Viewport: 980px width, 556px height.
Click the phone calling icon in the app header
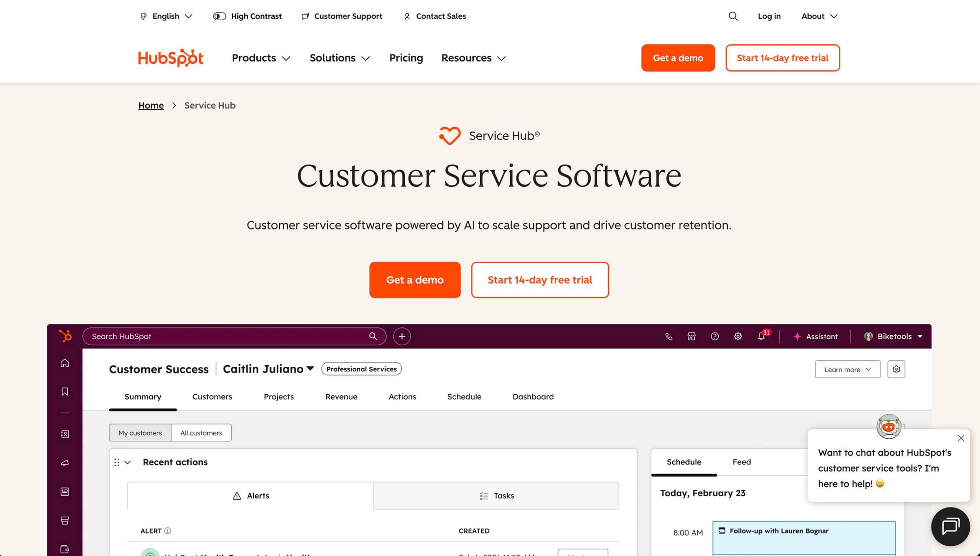669,336
